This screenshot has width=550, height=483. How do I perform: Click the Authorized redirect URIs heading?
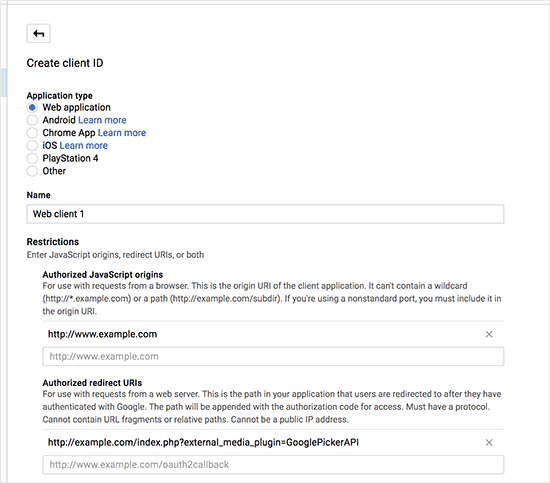click(92, 383)
